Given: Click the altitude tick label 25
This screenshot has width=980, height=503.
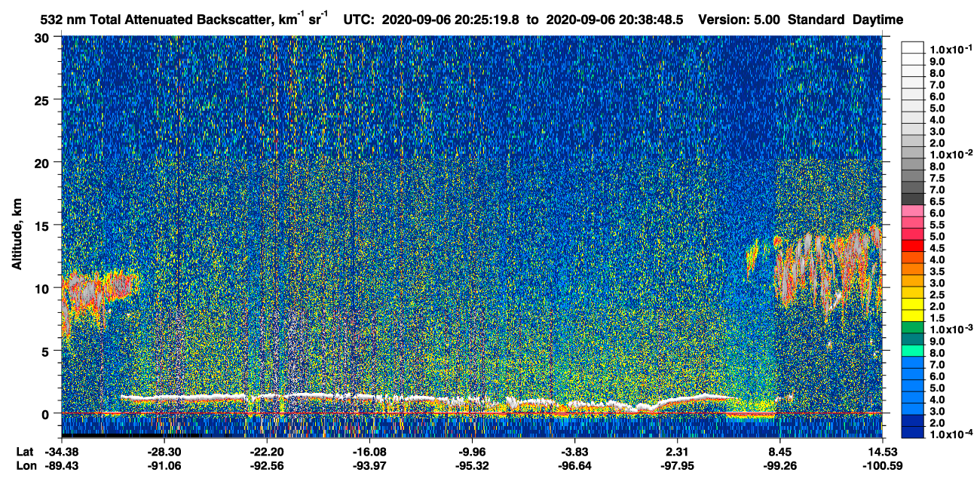Looking at the screenshot, I should (42, 100).
